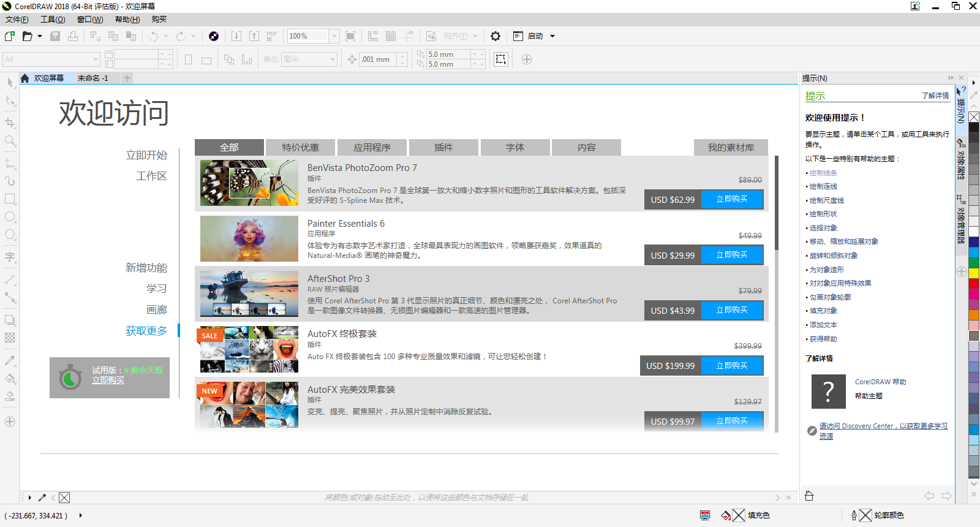980x527 pixels.
Task: Click the plus icon on property bar
Action: tap(526, 59)
